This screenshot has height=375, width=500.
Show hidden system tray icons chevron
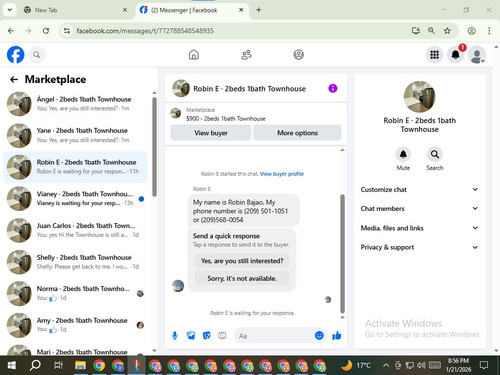[x=386, y=365]
